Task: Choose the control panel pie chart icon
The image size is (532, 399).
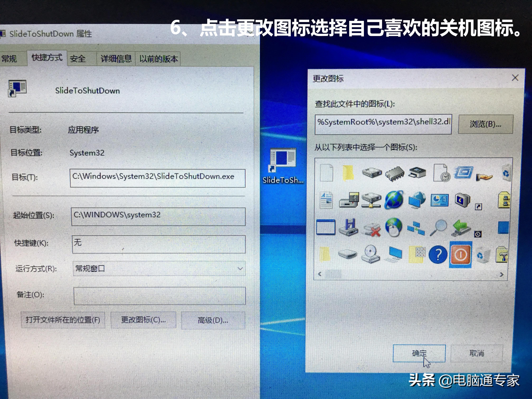Action: tap(440, 200)
